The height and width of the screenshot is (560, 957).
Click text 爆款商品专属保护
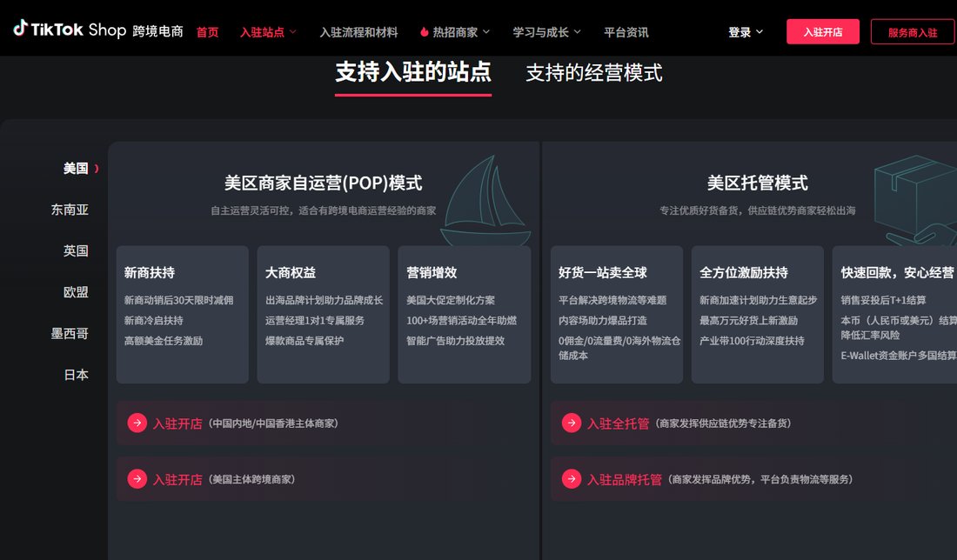304,340
